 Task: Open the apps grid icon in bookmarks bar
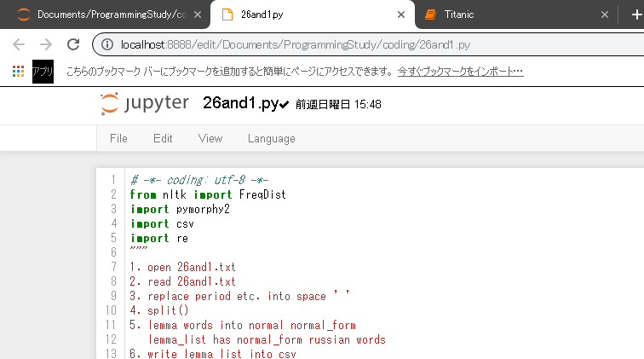coord(18,71)
